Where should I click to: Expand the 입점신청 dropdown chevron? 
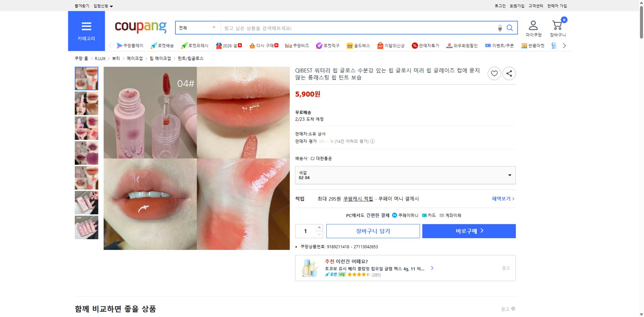point(112,6)
